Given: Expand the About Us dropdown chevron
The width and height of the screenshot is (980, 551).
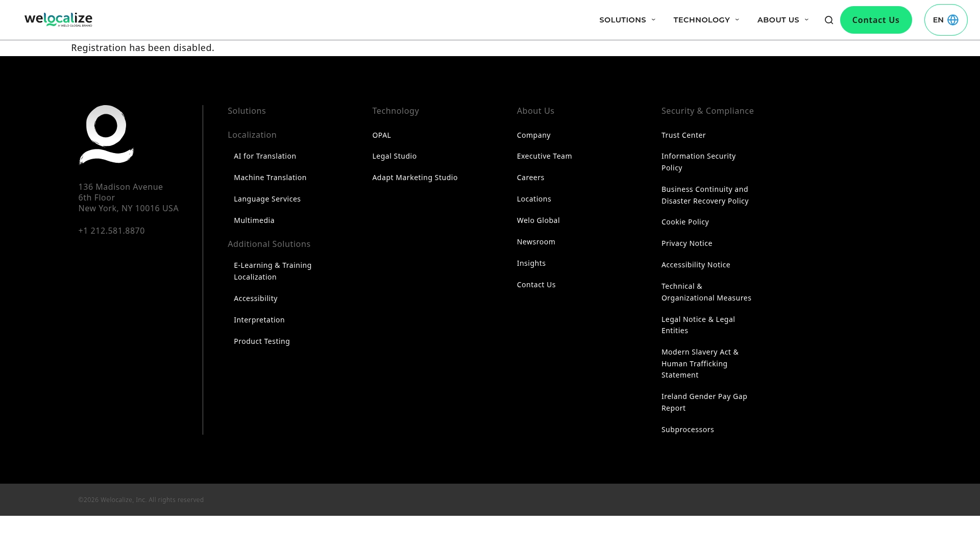Looking at the screenshot, I should coord(806,20).
